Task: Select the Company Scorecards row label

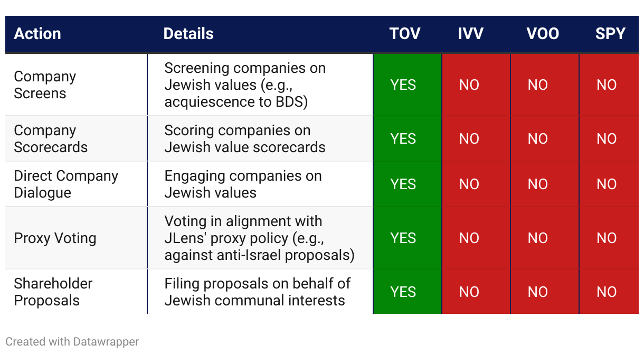Action: pyautogui.click(x=51, y=139)
